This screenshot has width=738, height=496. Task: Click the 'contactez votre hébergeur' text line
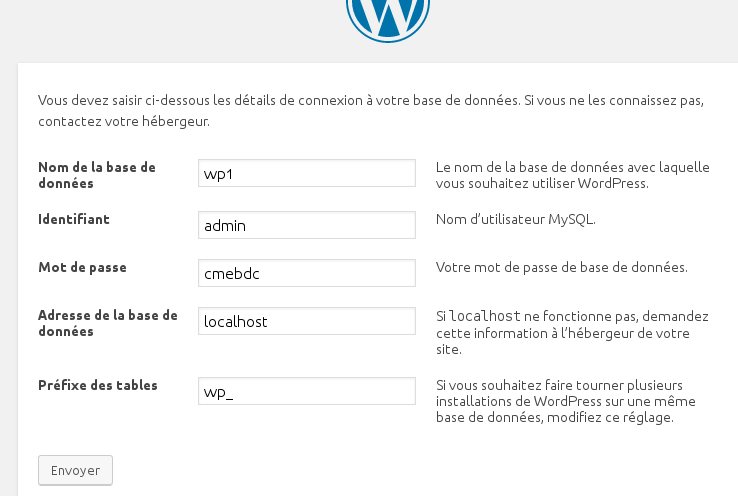[x=124, y=122]
